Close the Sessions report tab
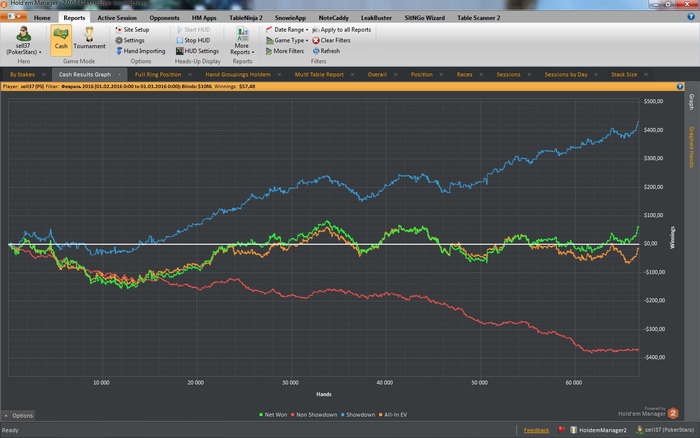Viewport: 700px width, 438px height. tap(529, 75)
